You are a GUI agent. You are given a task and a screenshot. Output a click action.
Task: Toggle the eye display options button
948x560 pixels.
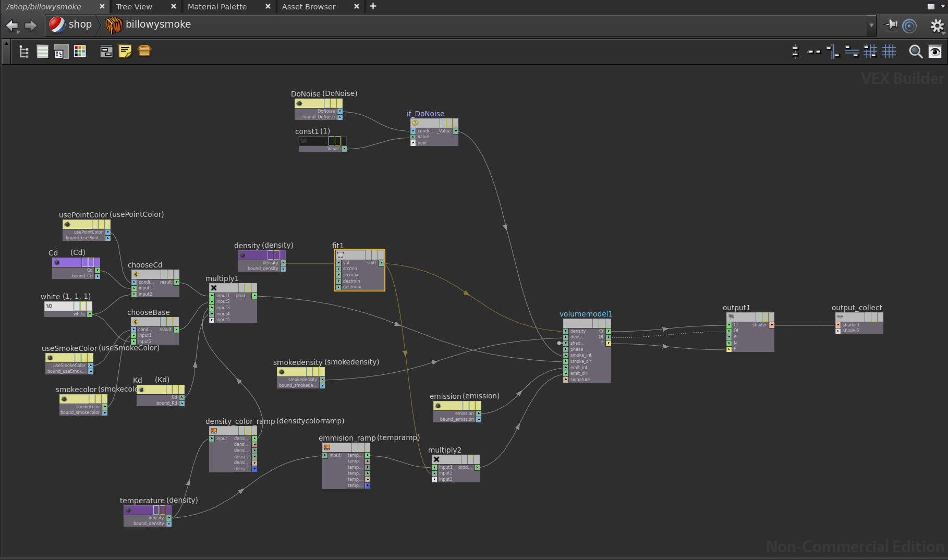[935, 51]
